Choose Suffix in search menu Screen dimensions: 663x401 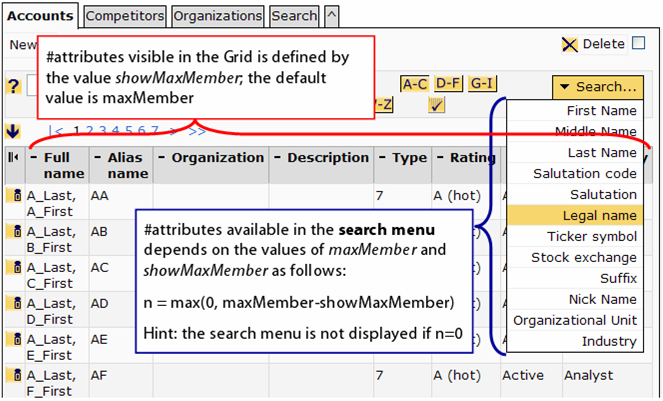(x=575, y=278)
